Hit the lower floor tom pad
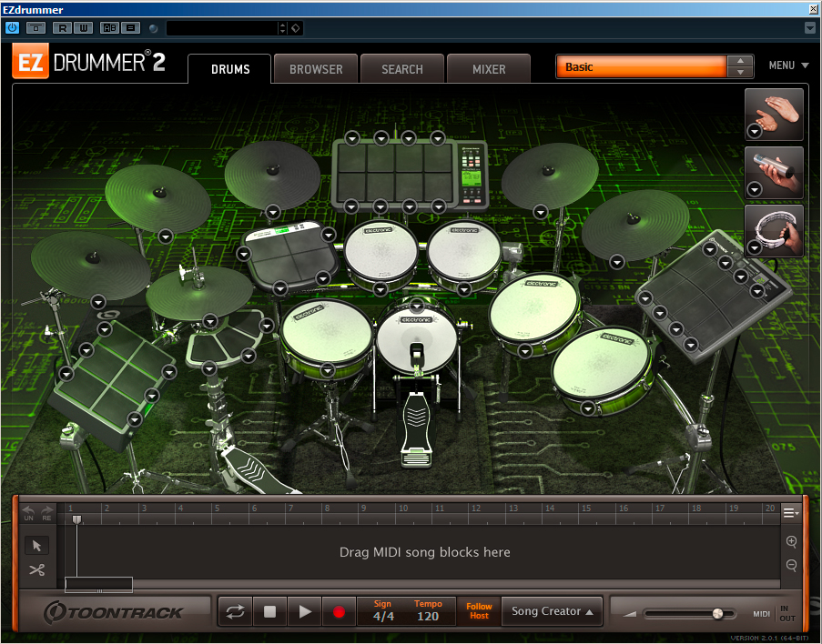Viewport: 822px width, 644px height. 601,363
